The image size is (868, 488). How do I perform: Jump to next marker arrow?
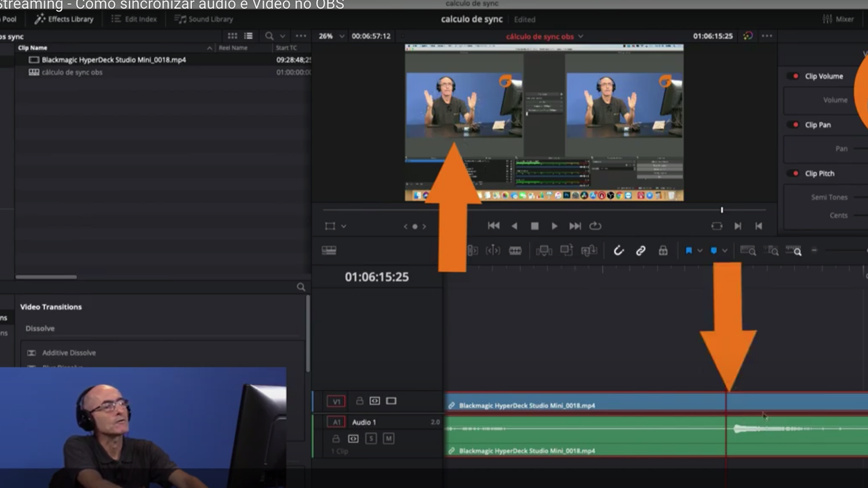pos(424,226)
